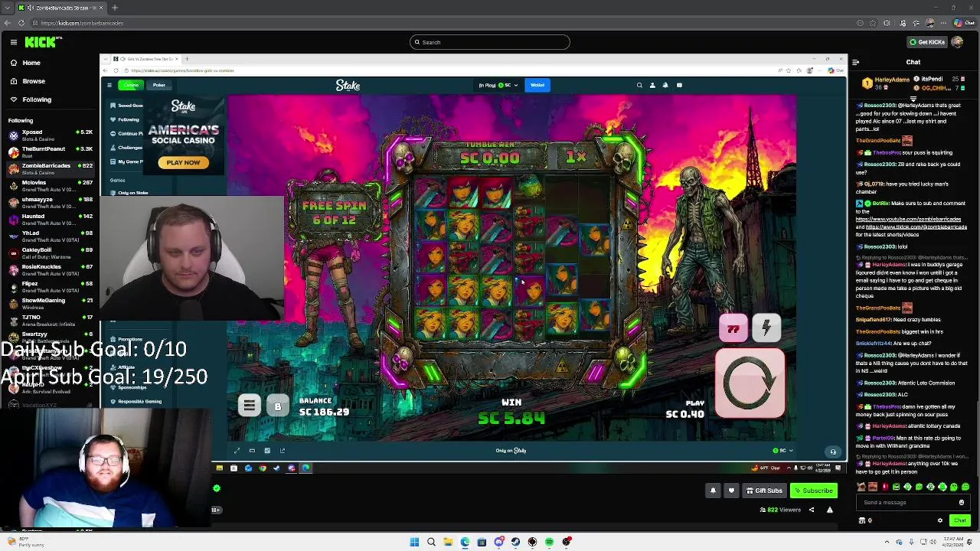This screenshot has height=551, width=980.
Task: Click the B bonus buy button
Action: (278, 406)
